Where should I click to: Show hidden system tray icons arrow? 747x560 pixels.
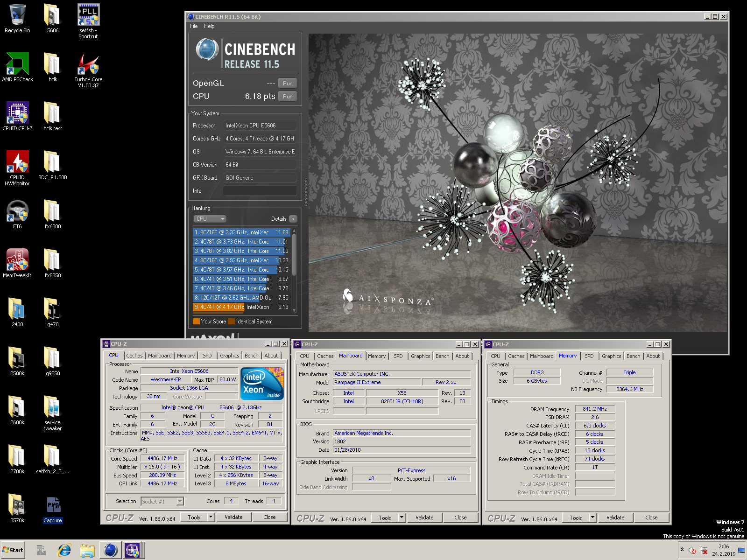682,550
